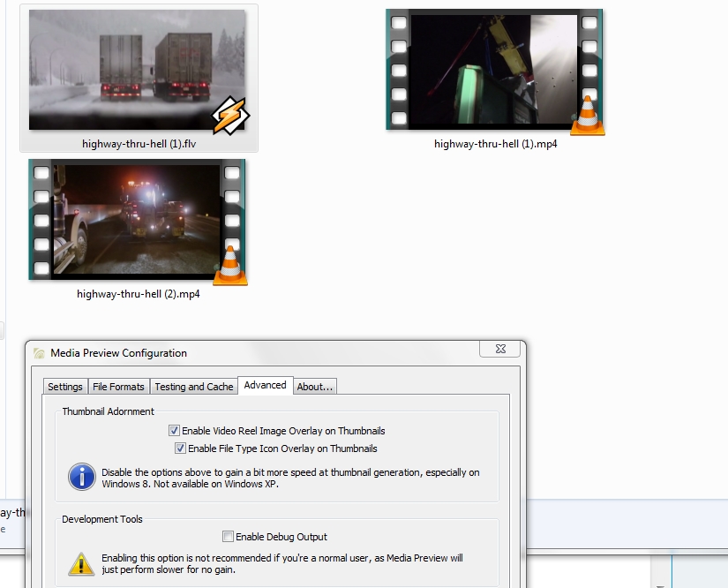The height and width of the screenshot is (588, 728).
Task: Switch to the Settings tab
Action: 65,387
